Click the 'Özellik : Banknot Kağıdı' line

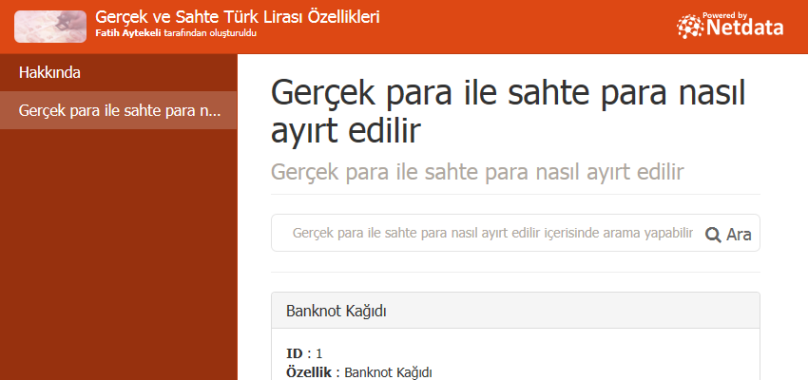click(x=359, y=372)
